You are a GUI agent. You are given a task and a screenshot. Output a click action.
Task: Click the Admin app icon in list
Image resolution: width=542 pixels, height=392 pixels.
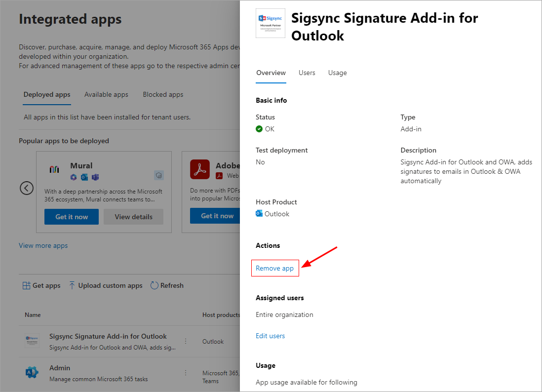32,373
